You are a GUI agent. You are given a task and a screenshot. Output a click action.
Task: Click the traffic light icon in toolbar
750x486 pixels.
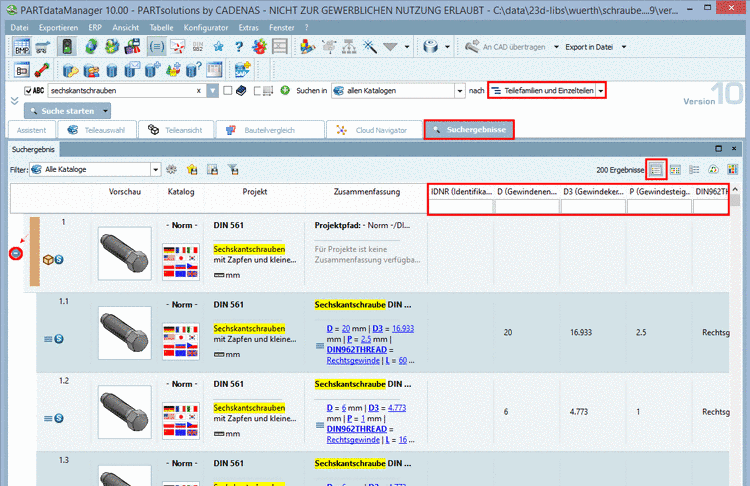pos(67,46)
